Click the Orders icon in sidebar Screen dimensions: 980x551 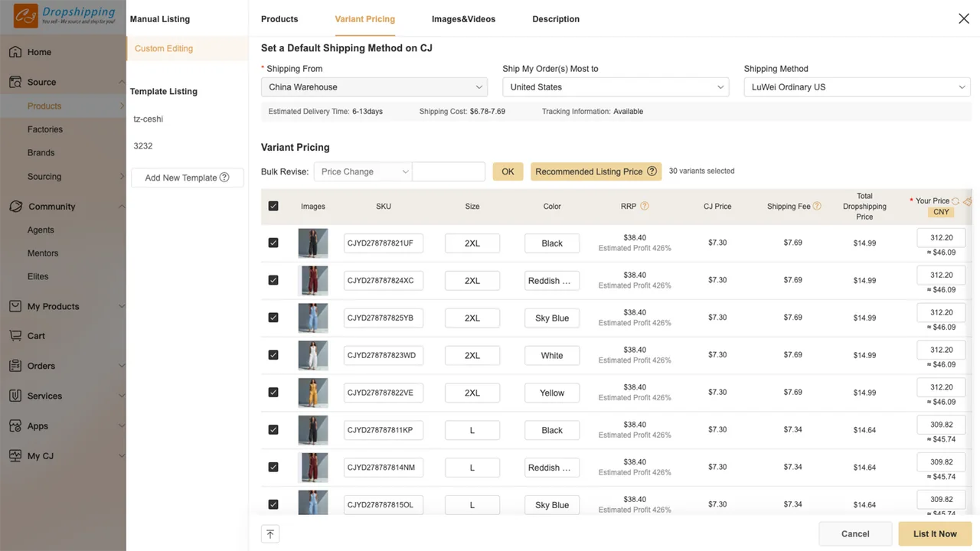[x=15, y=366]
